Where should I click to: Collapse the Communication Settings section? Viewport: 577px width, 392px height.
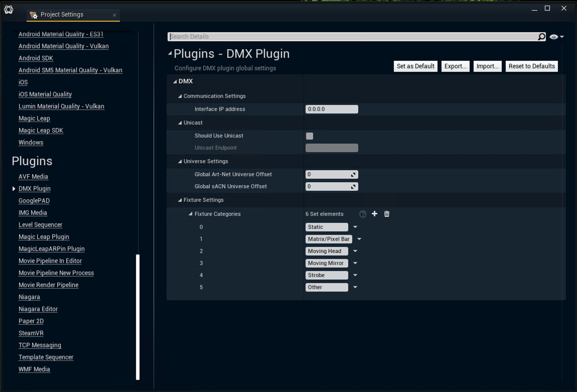pyautogui.click(x=181, y=96)
